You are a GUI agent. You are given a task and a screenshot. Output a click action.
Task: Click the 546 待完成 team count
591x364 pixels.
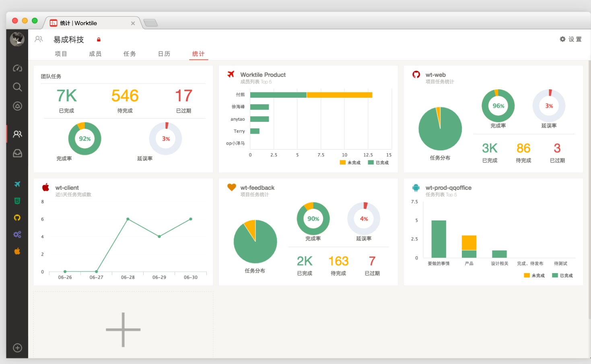(x=125, y=96)
